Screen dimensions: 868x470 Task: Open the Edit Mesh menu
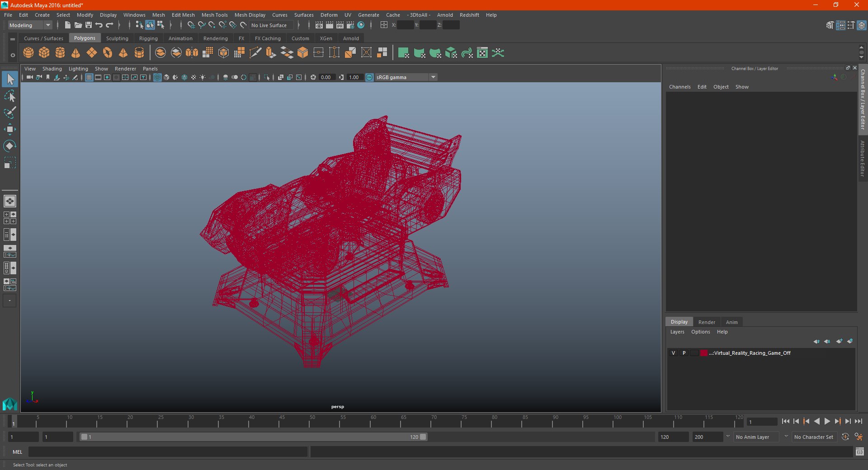[x=183, y=15]
